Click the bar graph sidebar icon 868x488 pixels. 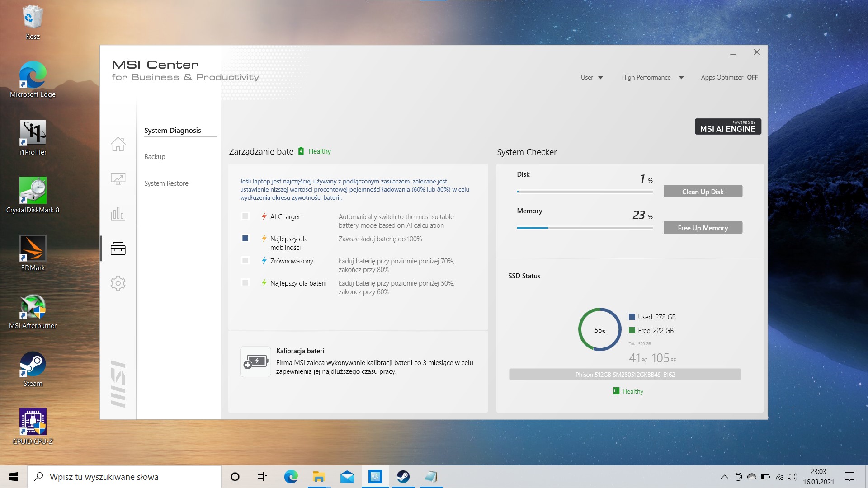pos(118,214)
